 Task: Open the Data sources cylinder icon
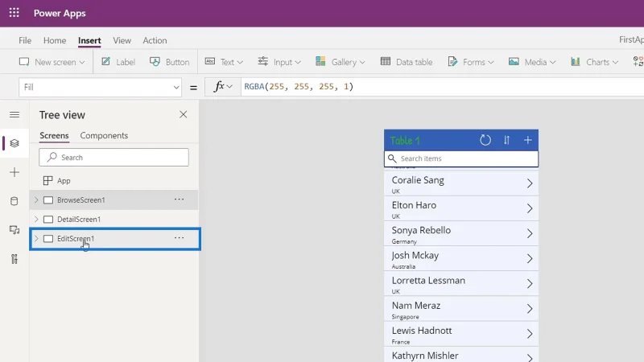pyautogui.click(x=14, y=201)
